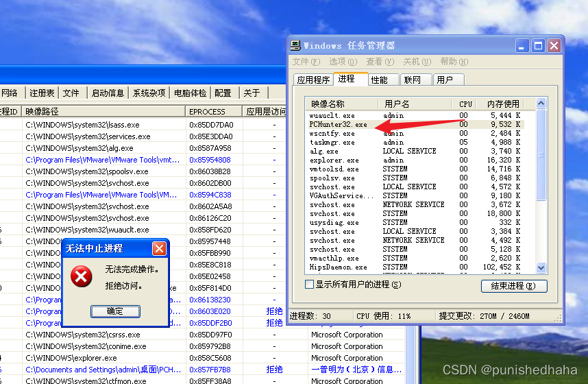Select wuauclt.exe in Task Manager list
The width and height of the screenshot is (588, 384).
coord(415,116)
